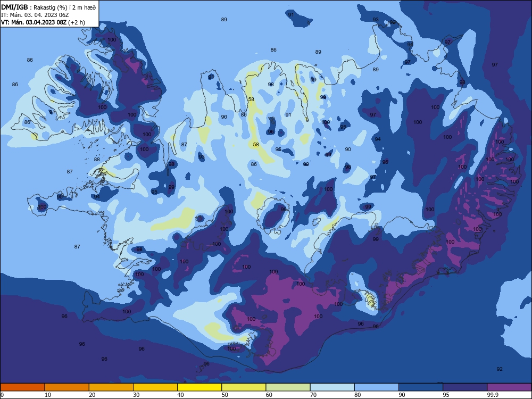Viewport: 532px width, 399px height.
Task: Click the '60' legend scale label
Action: tap(269, 395)
